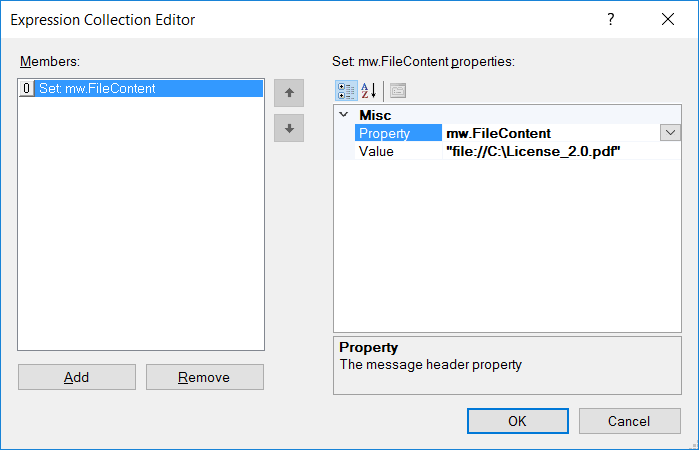This screenshot has width=699, height=450.
Task: Cancel the collection editor dialog
Action: (629, 421)
